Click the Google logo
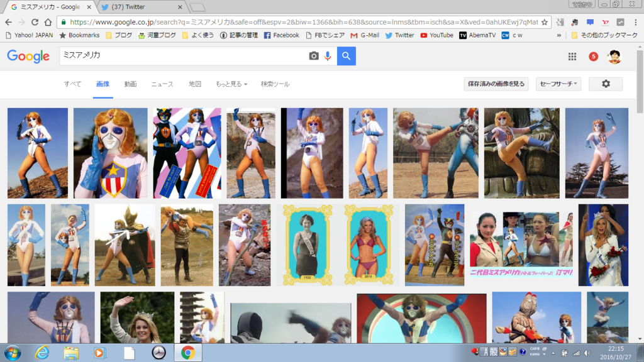 [28, 56]
